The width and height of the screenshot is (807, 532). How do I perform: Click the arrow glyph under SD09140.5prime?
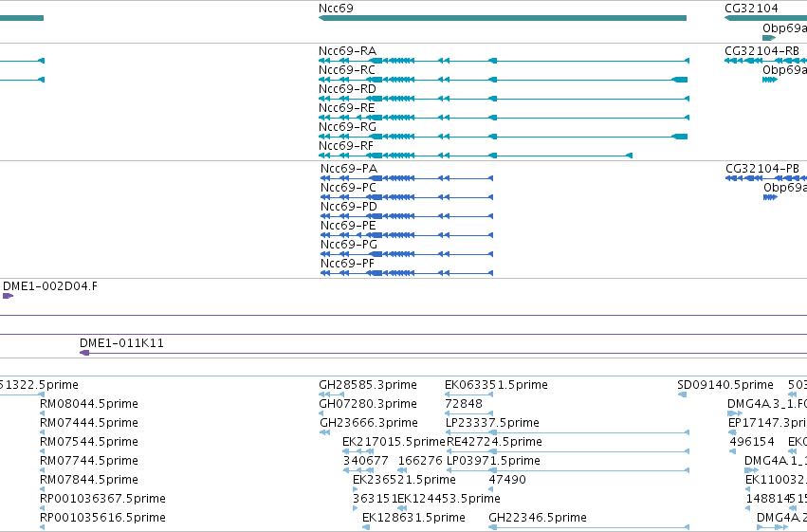(682, 394)
